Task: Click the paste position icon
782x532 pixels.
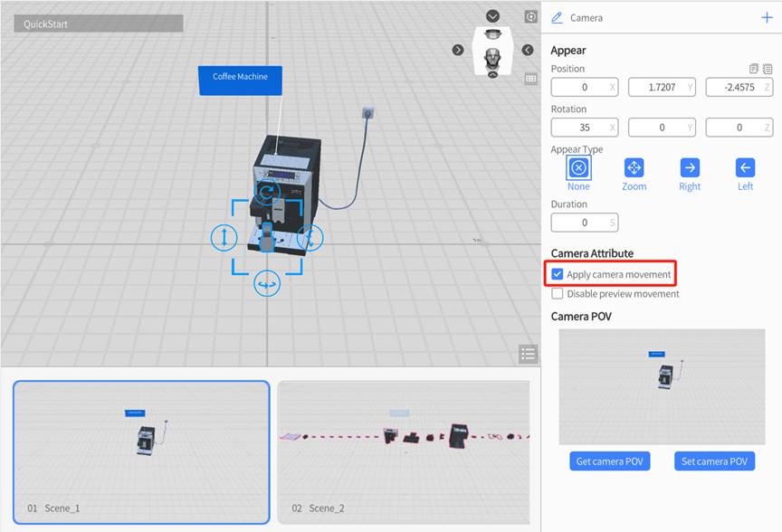Action: [768, 69]
